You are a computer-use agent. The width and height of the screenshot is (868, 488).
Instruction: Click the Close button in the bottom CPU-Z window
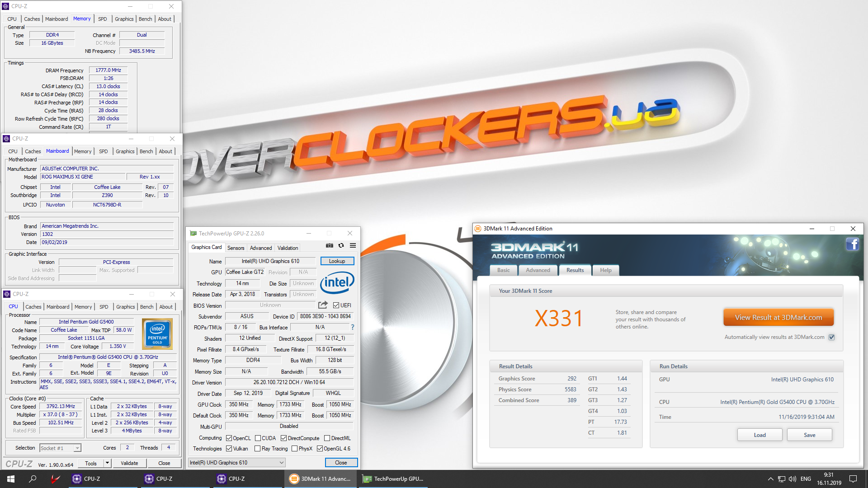point(164,463)
